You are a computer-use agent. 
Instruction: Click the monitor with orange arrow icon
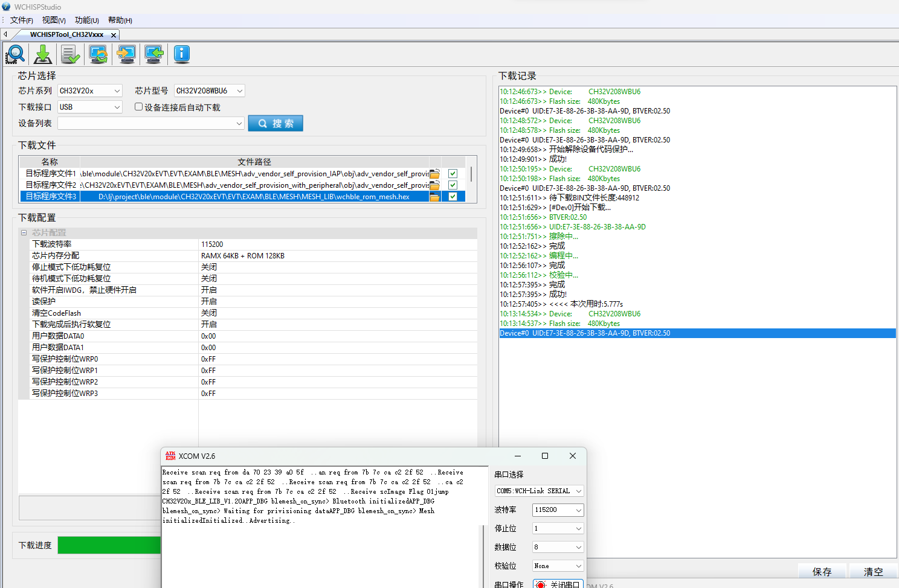pos(126,54)
